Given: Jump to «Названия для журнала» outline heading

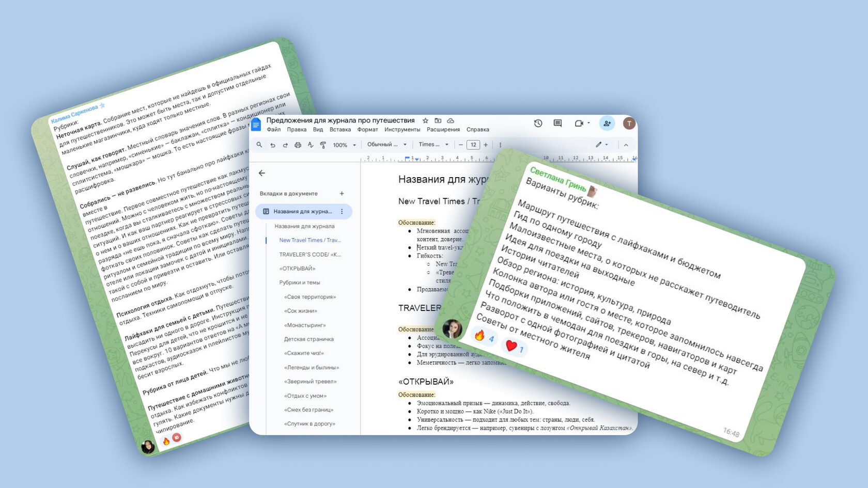Looking at the screenshot, I should pyautogui.click(x=304, y=226).
